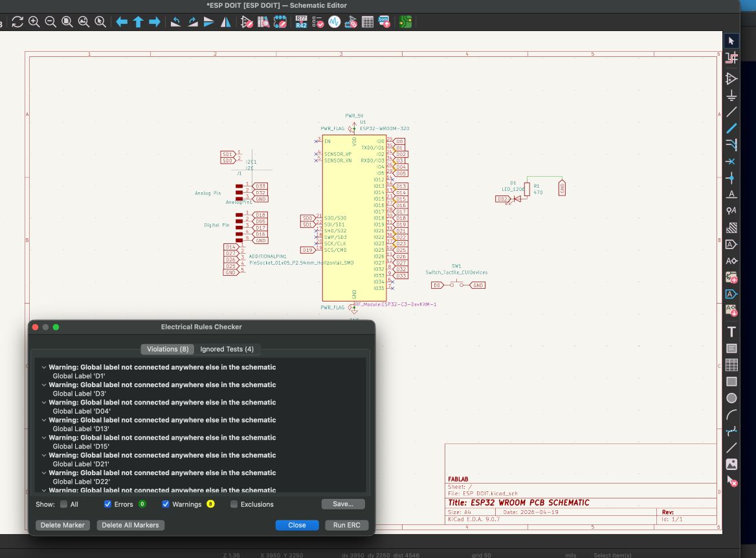The image size is (756, 558).
Task: Pick the Add Junction tool
Action: pyautogui.click(x=731, y=178)
